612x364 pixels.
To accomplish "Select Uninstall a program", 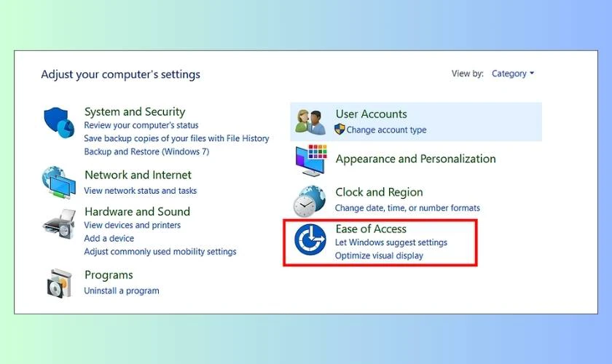I will pyautogui.click(x=122, y=290).
